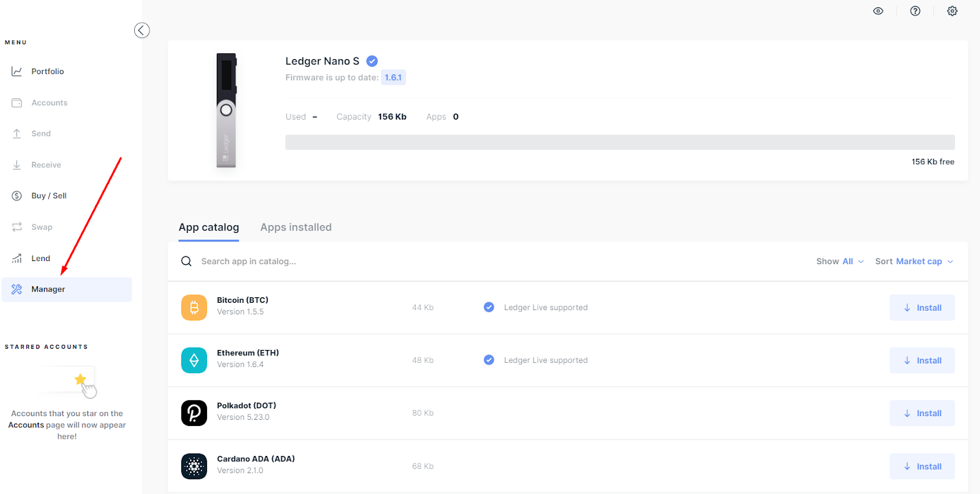Toggle discreet mode eye icon
Screen dimensions: 980x494
[878, 11]
